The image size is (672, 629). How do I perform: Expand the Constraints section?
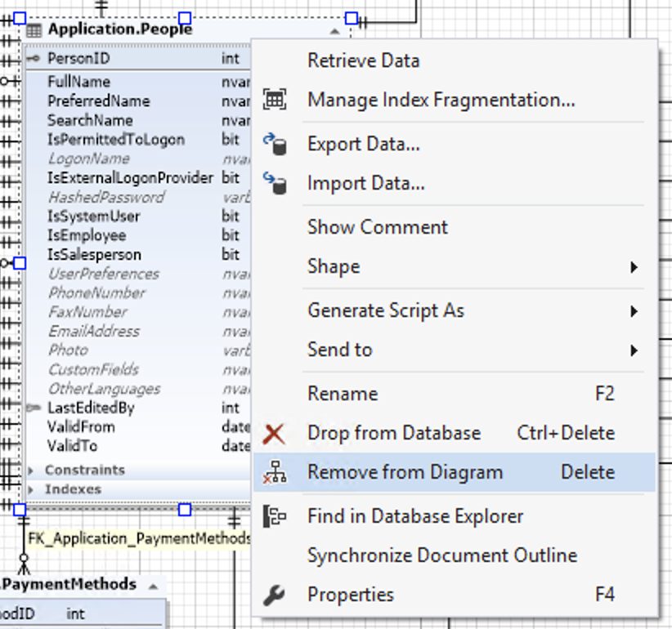pos(31,471)
